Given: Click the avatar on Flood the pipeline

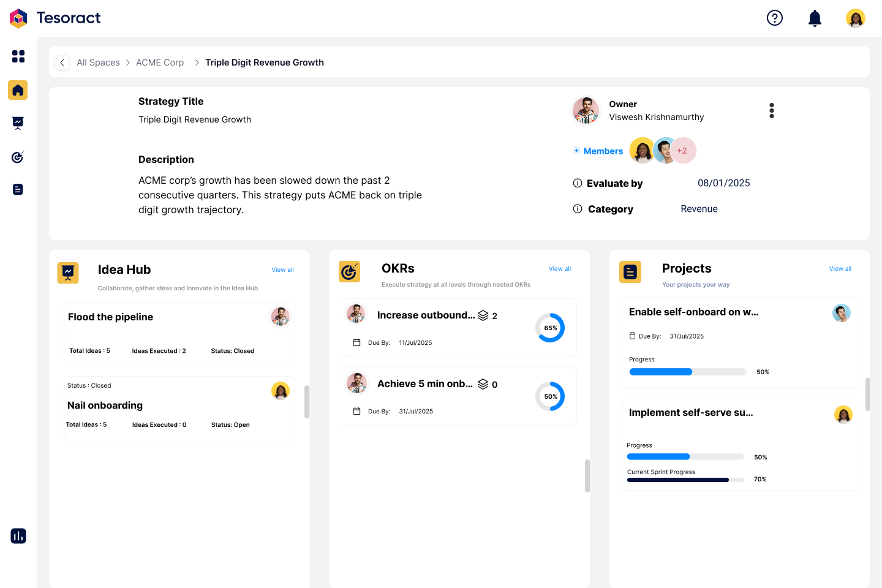Looking at the screenshot, I should [x=281, y=317].
